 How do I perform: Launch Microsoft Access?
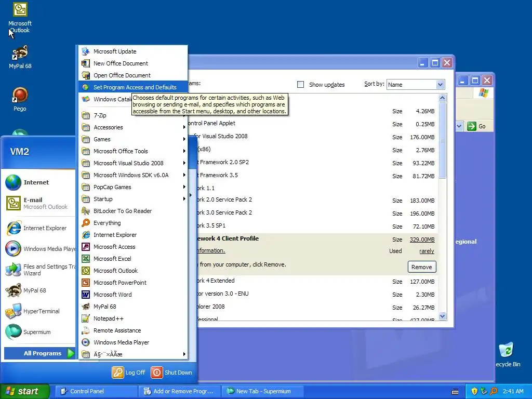(x=132, y=247)
